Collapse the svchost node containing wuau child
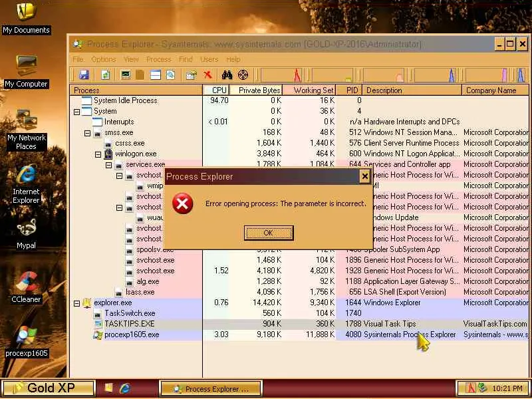This screenshot has width=532, height=399. click(x=119, y=207)
